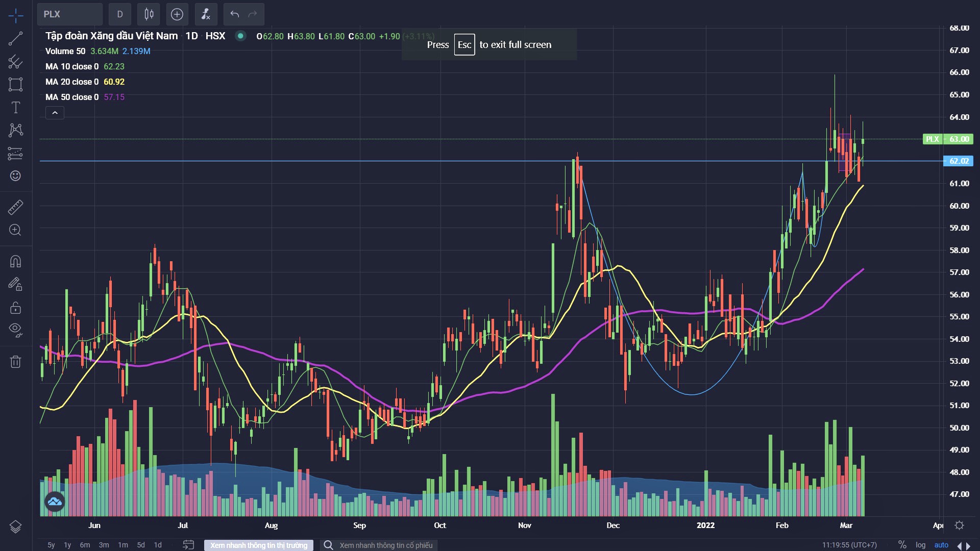This screenshot has height=551, width=980.
Task: Toggle lock all drawing tools
Action: (x=15, y=308)
